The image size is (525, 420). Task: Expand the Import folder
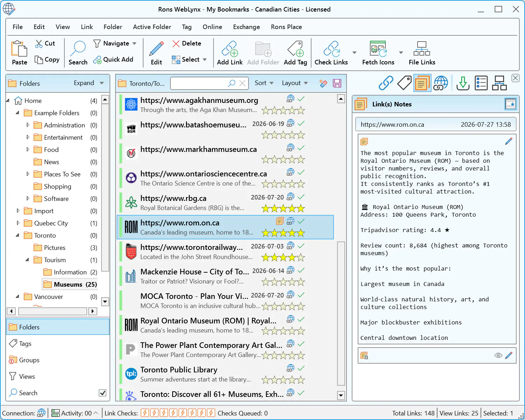click(18, 211)
